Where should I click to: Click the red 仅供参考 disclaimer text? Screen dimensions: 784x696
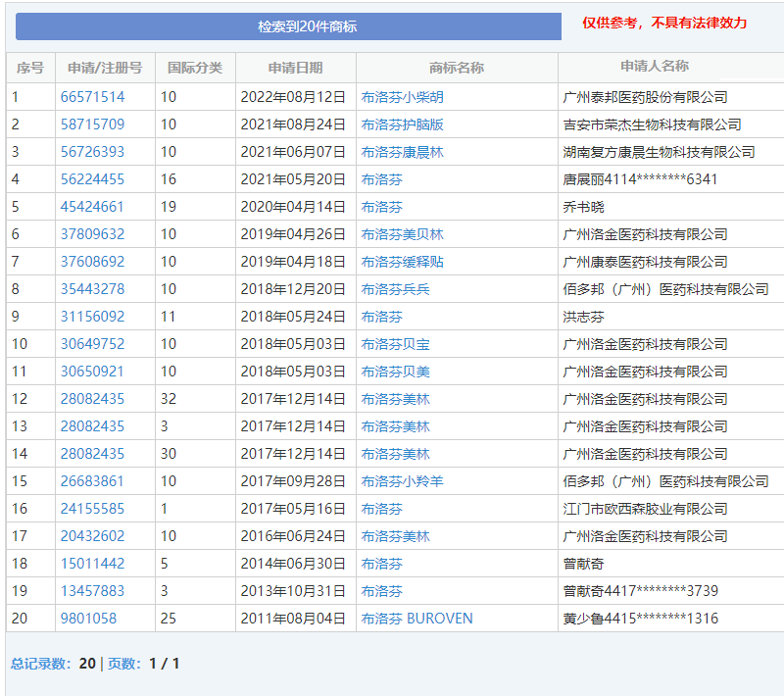(x=664, y=23)
